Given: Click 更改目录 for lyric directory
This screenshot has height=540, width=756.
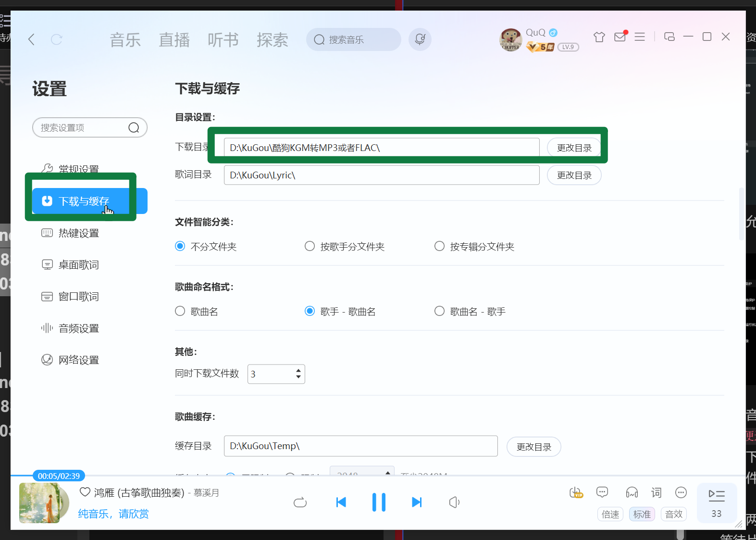Looking at the screenshot, I should tap(574, 175).
